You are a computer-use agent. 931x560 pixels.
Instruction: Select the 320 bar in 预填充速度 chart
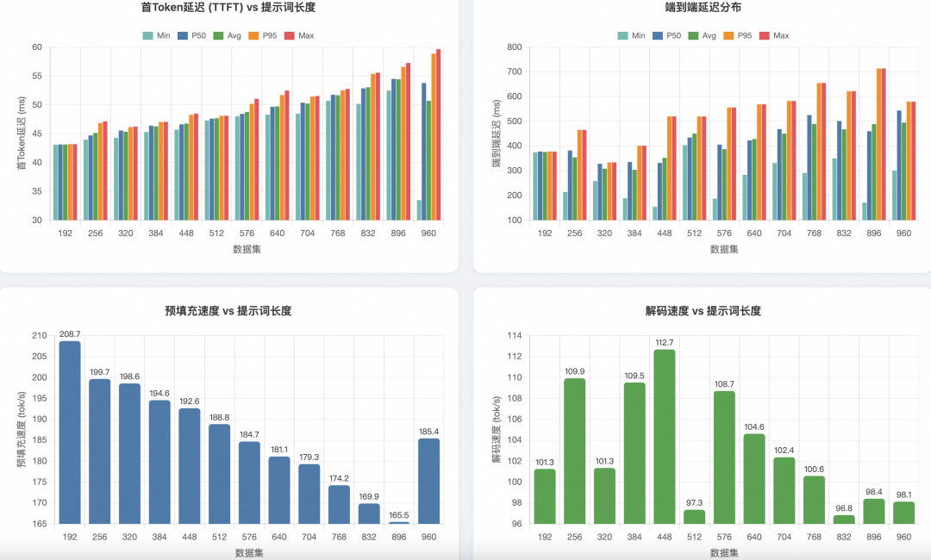point(129,454)
